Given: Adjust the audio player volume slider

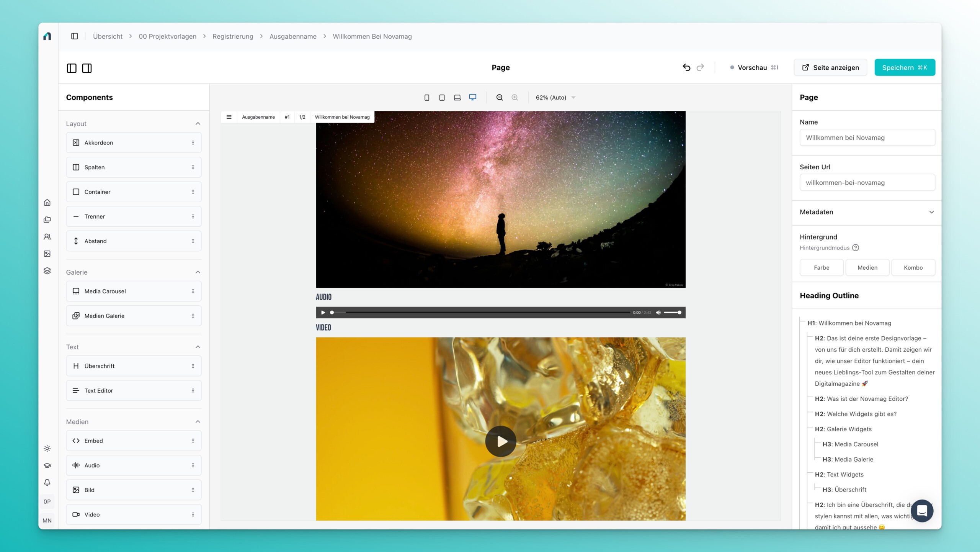Looking at the screenshot, I should [672, 313].
